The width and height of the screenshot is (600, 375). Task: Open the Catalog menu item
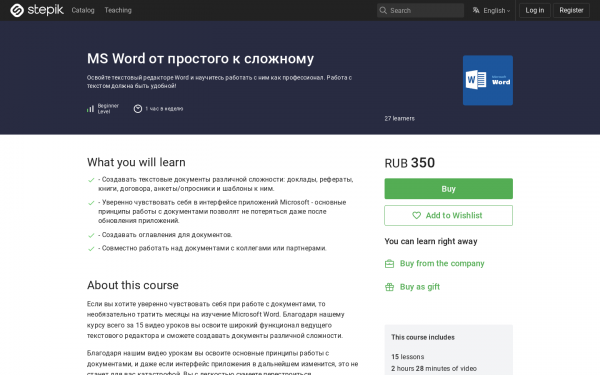coord(83,10)
